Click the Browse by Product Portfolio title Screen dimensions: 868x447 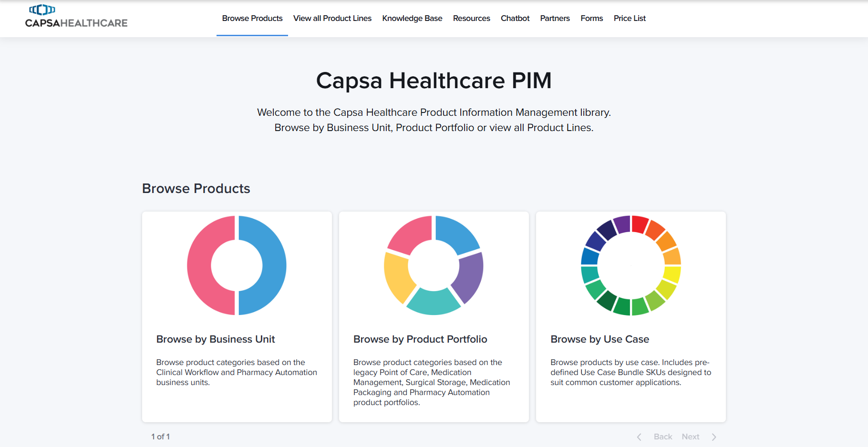click(420, 339)
